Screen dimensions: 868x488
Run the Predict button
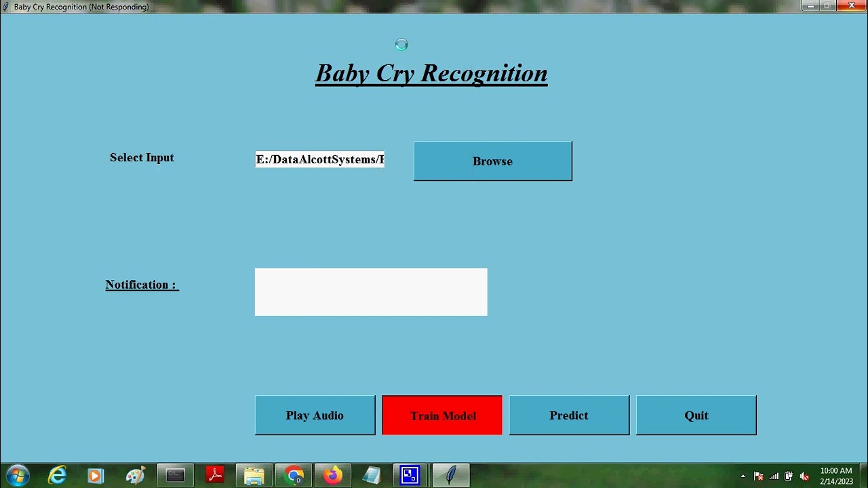tap(569, 415)
